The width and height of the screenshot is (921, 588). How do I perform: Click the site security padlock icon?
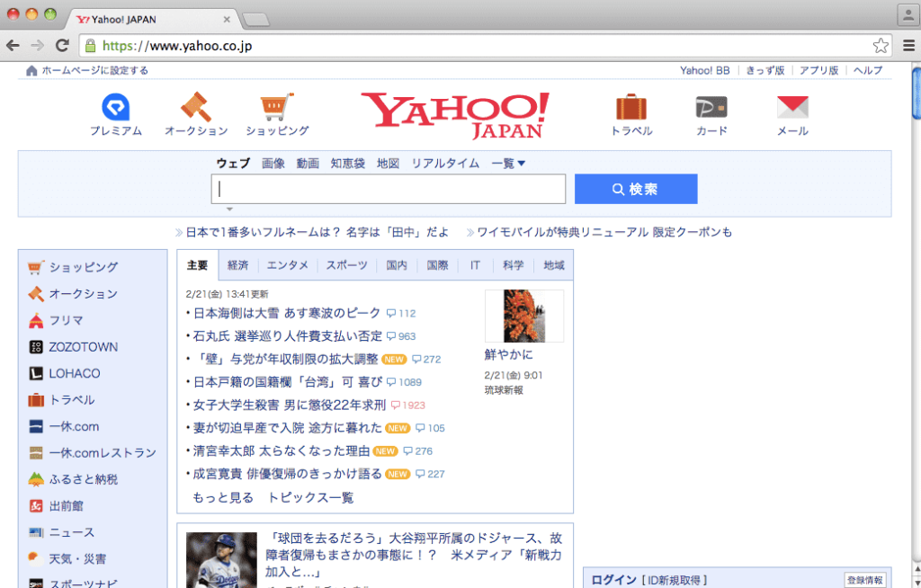point(90,45)
